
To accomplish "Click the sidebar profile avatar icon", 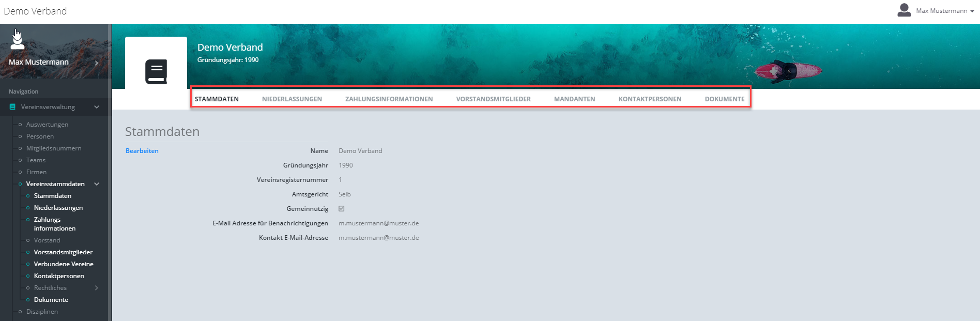I will tap(18, 40).
